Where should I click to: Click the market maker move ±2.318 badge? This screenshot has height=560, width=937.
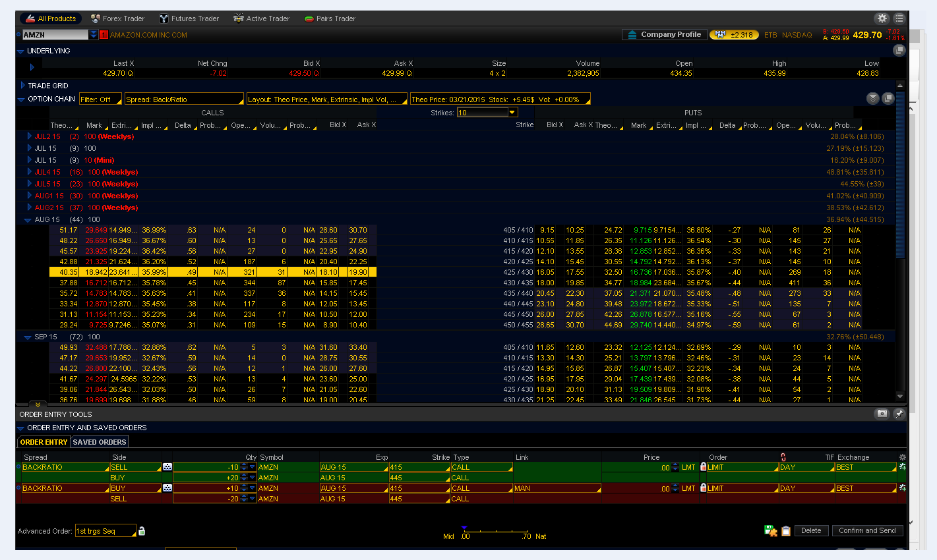[x=735, y=35]
